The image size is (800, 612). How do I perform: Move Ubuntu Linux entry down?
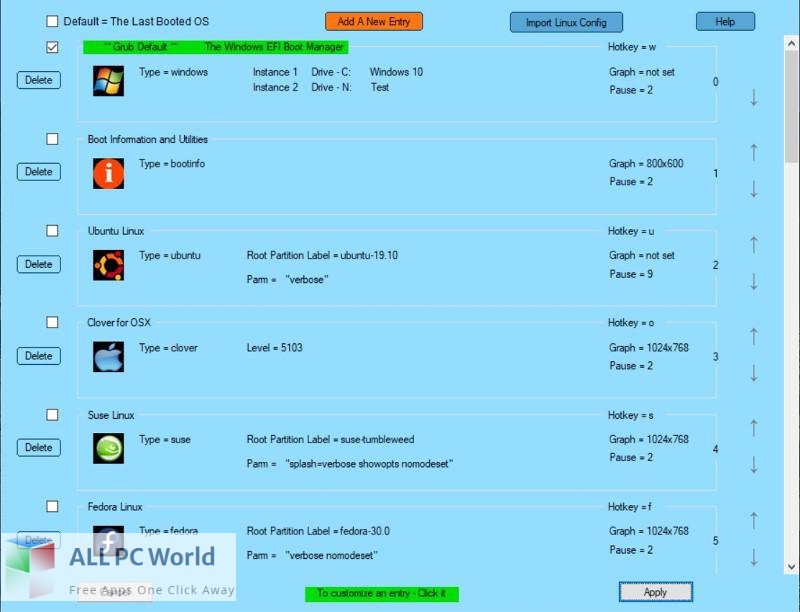coord(754,281)
